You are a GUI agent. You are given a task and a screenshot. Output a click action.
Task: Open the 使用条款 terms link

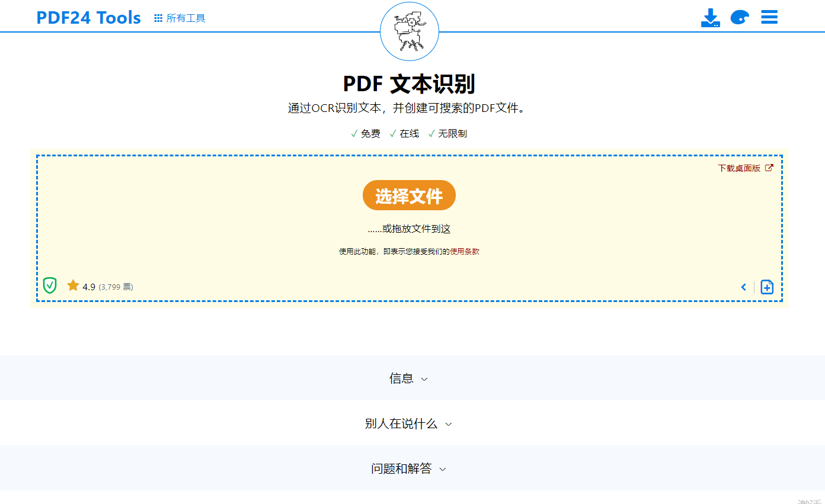[x=464, y=252]
